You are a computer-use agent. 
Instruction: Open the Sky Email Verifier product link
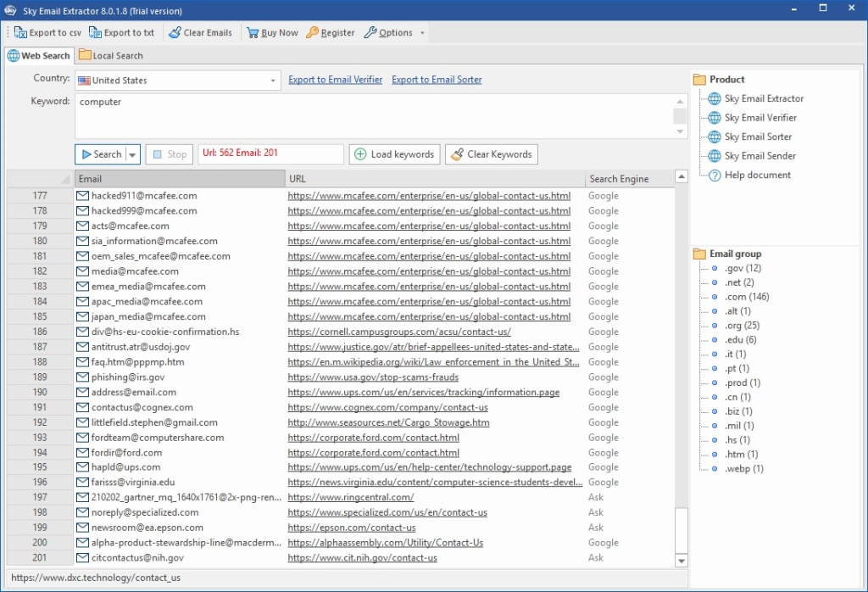coord(760,117)
